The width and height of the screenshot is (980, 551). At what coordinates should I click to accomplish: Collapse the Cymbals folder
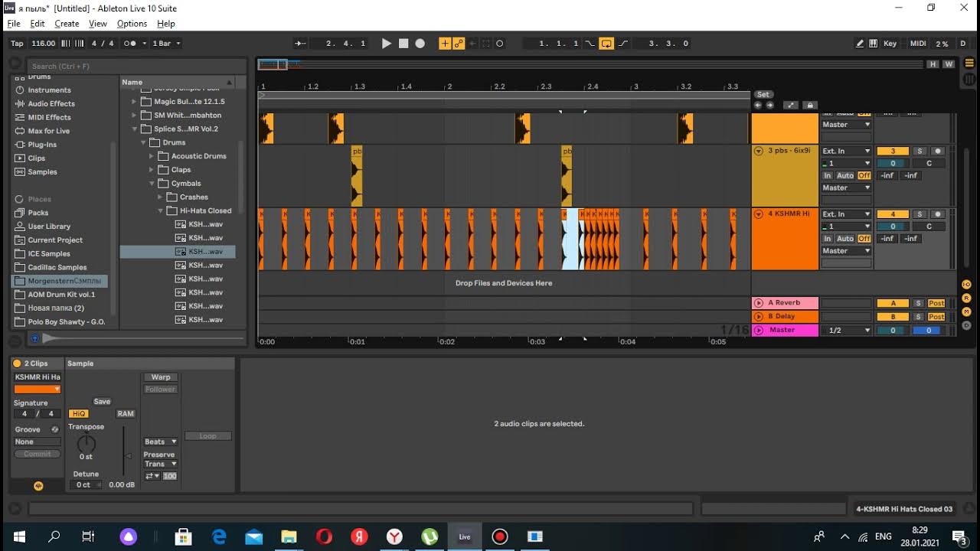(152, 184)
